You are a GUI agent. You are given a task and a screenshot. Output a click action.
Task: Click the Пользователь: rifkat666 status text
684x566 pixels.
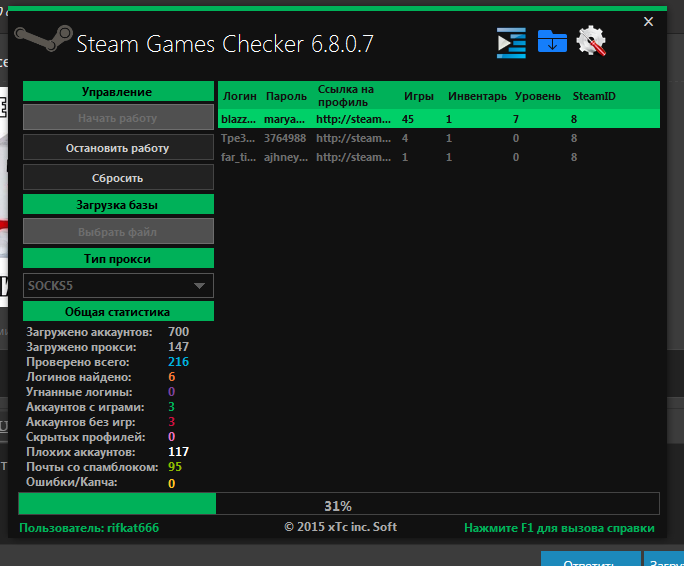[x=89, y=528]
